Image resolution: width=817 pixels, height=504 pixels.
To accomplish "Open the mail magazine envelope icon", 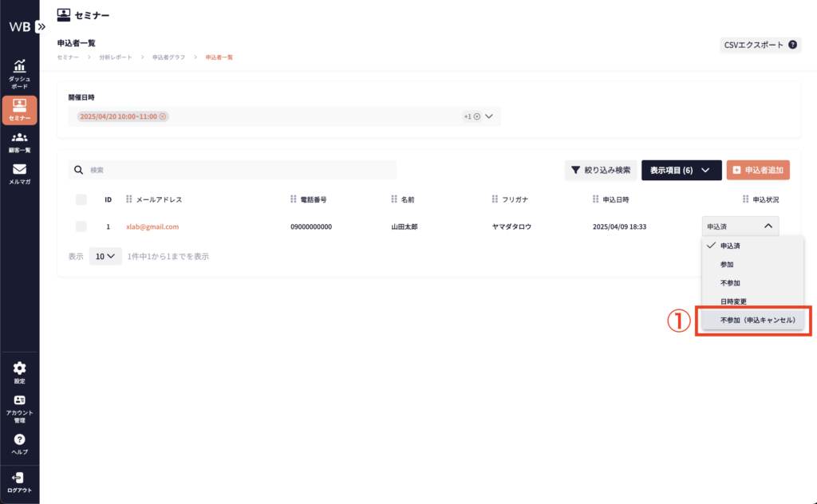I will pyautogui.click(x=19, y=170).
